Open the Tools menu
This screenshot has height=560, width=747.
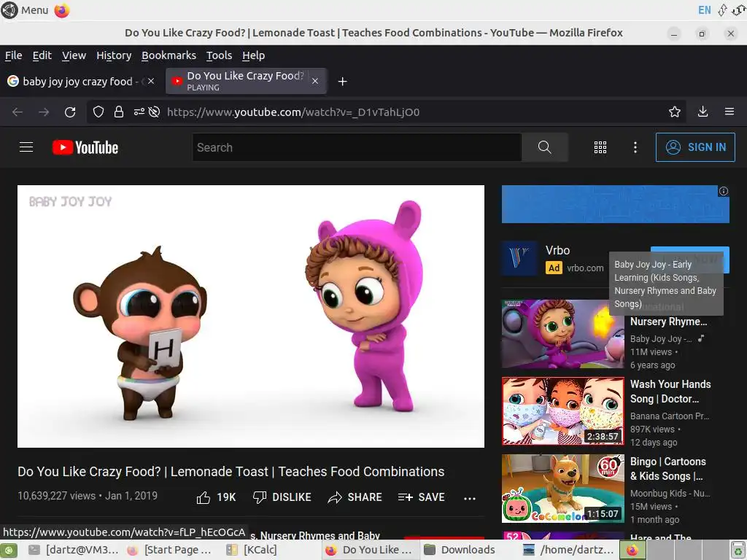click(x=219, y=55)
